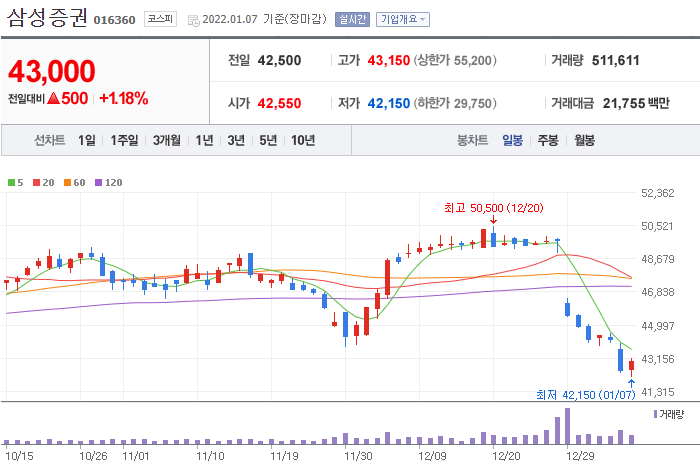Select the 10년 line chart tab

click(303, 140)
